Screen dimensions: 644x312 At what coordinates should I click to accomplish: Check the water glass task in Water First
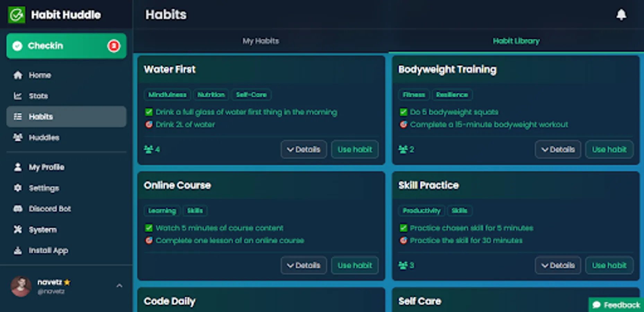click(149, 112)
